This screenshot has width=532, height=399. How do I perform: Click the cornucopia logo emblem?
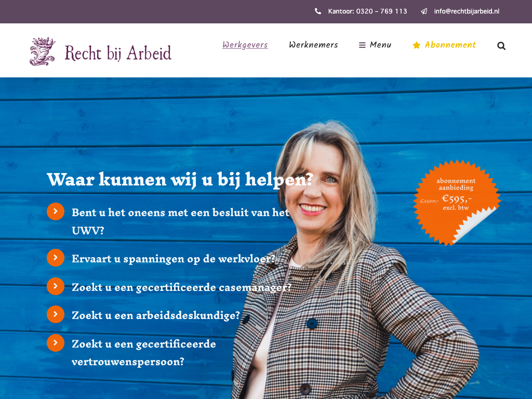43,51
